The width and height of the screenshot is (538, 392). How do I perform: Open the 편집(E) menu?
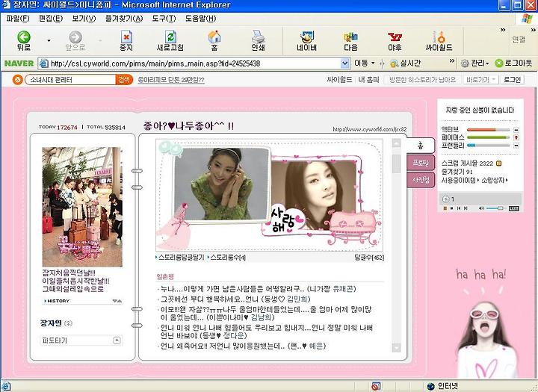[x=51, y=19]
